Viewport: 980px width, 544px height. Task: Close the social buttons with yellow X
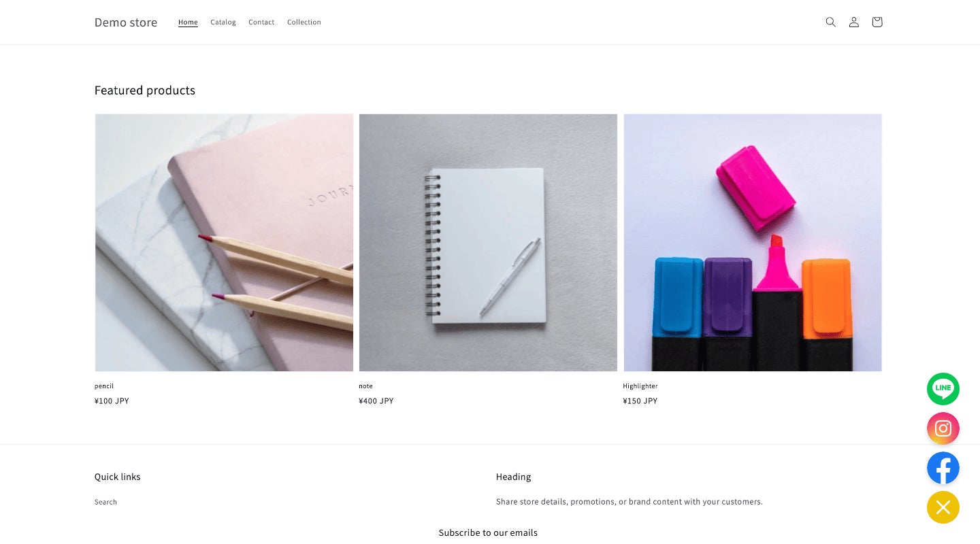tap(943, 507)
